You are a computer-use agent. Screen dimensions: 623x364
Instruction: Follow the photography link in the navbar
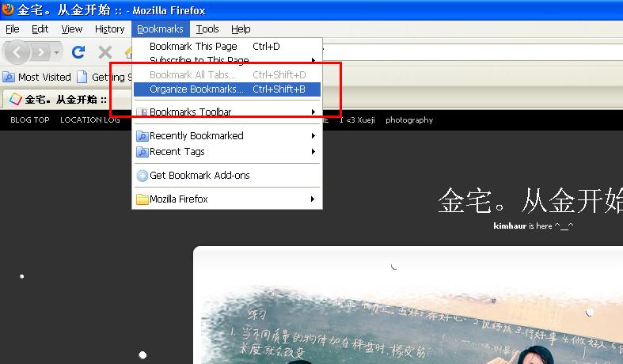pyautogui.click(x=409, y=120)
